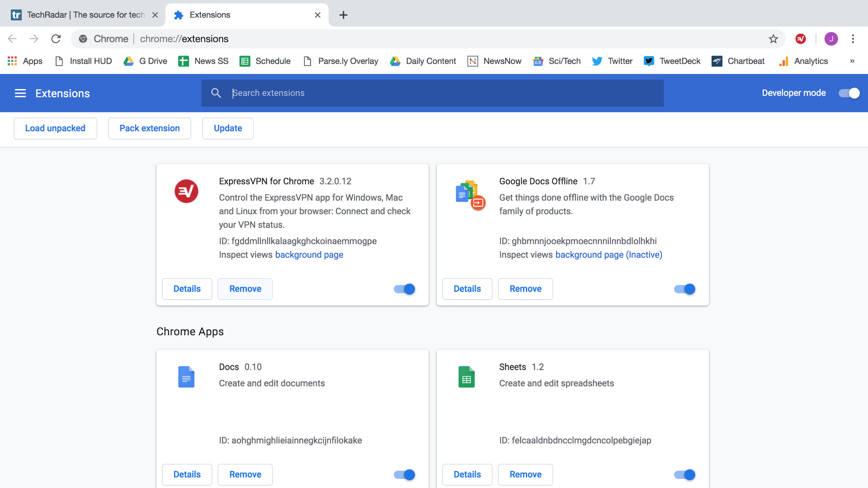Click the browser forward arrow
Image resolution: width=868 pixels, height=488 pixels.
[34, 39]
